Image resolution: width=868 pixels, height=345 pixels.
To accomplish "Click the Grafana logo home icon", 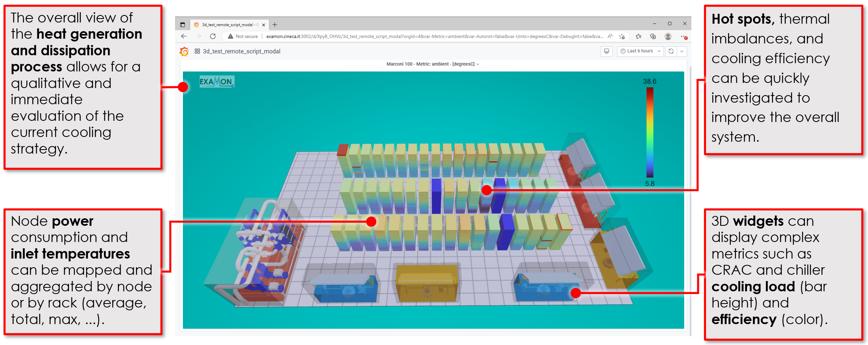I will click(x=184, y=51).
